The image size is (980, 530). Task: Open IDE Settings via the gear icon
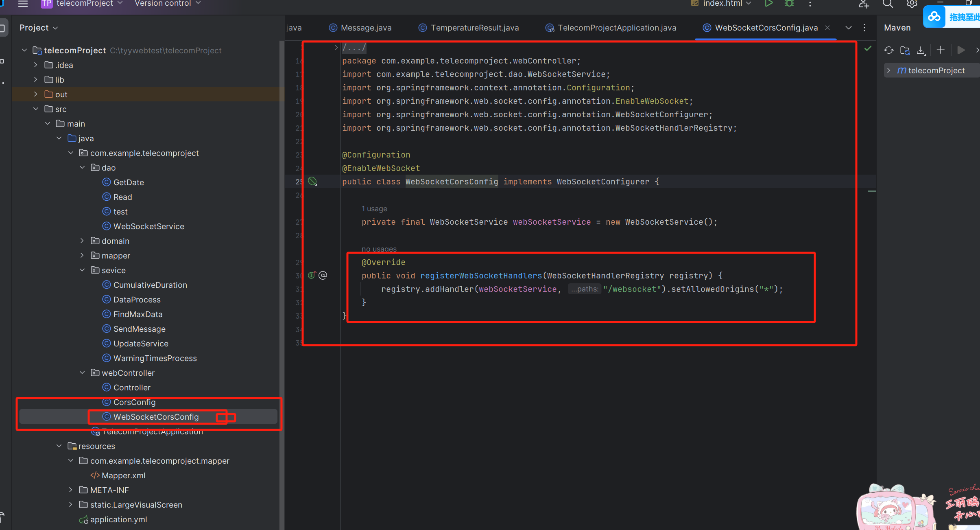tap(912, 4)
